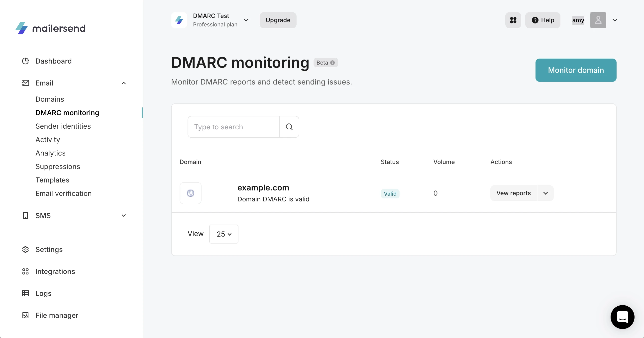The image size is (644, 338).
Task: Select Sender identities in the sidebar
Action: (x=63, y=126)
